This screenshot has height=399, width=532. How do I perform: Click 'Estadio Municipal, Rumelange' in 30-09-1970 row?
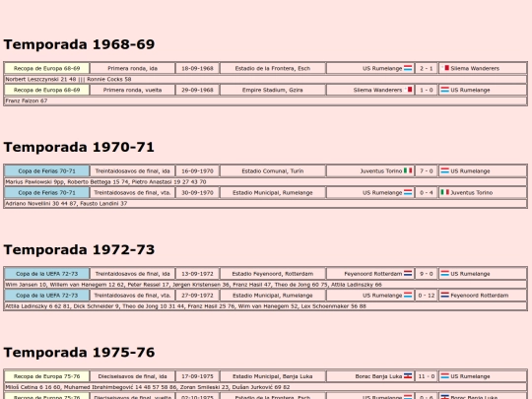[x=273, y=193]
